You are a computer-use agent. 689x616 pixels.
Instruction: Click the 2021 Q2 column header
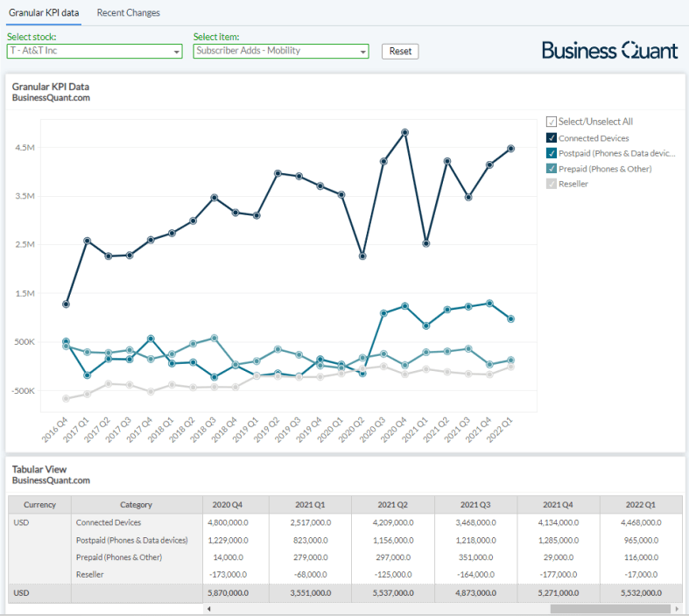coord(393,505)
